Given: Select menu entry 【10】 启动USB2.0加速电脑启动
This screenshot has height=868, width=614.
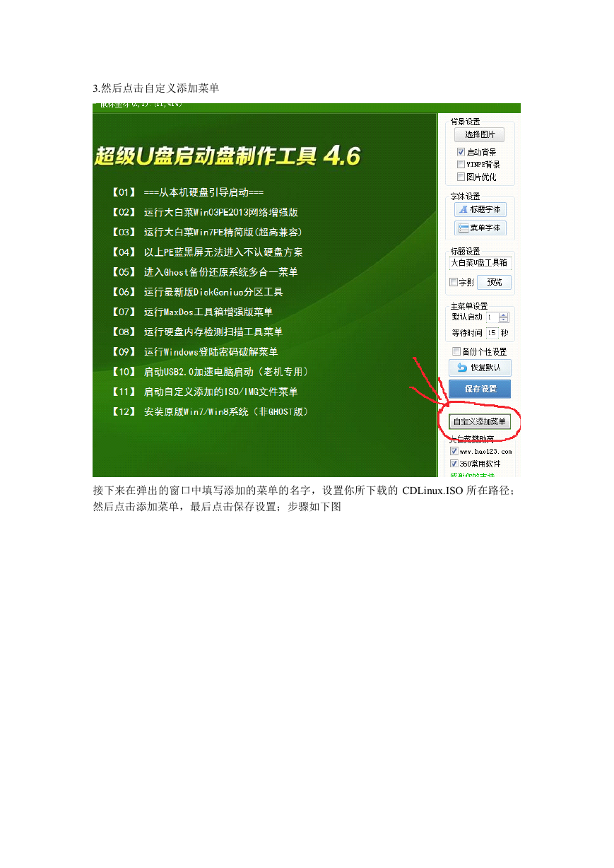Looking at the screenshot, I should pos(208,371).
